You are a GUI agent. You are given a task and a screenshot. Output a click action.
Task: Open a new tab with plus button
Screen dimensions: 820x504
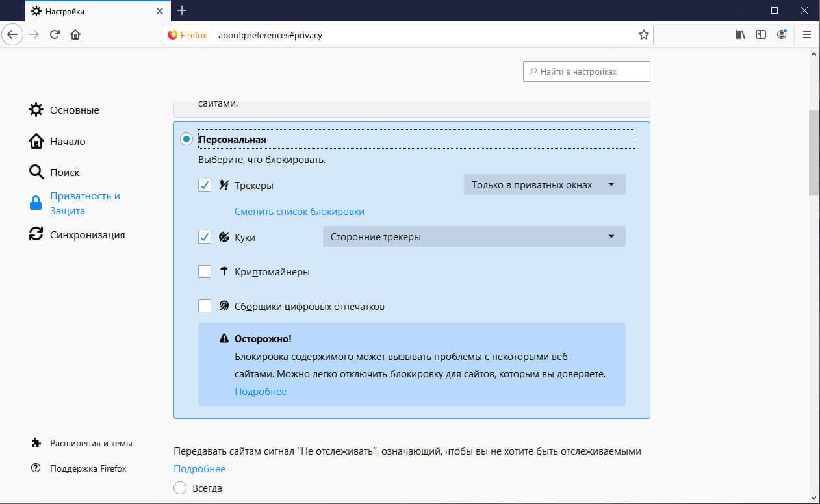[182, 11]
